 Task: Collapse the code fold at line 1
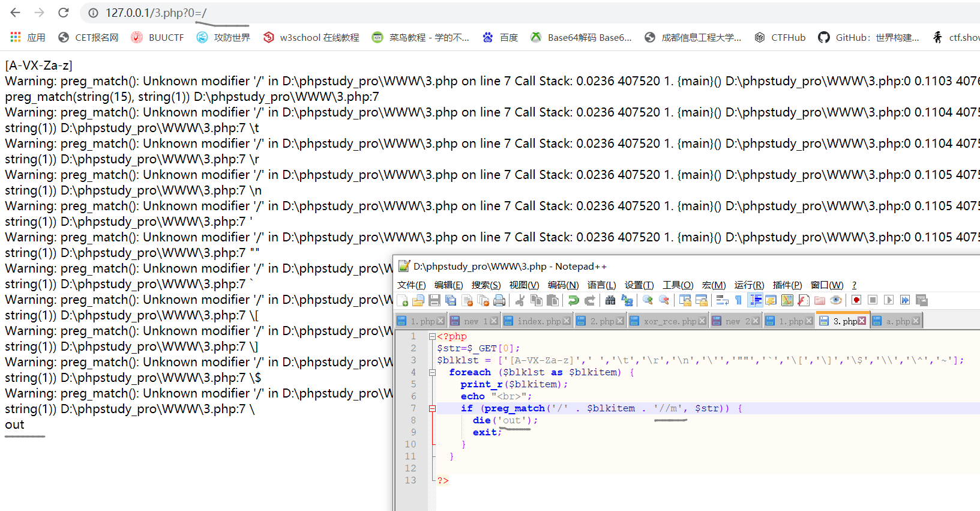(432, 337)
